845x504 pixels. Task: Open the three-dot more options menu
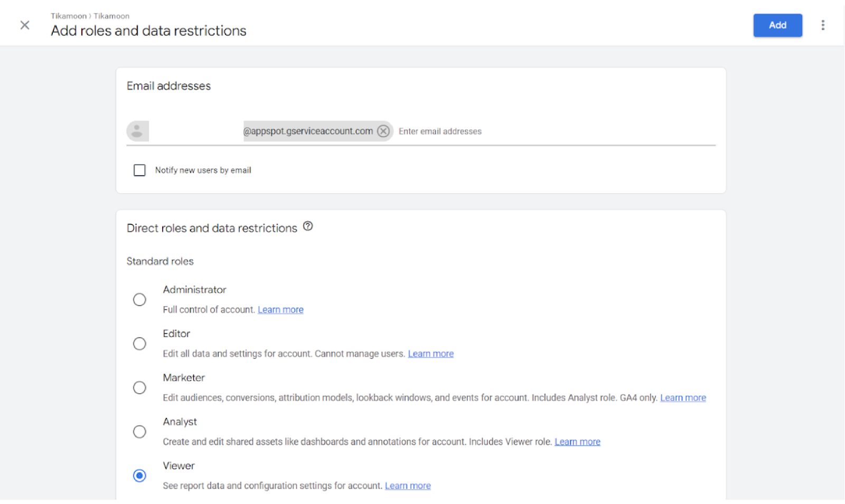(x=822, y=25)
